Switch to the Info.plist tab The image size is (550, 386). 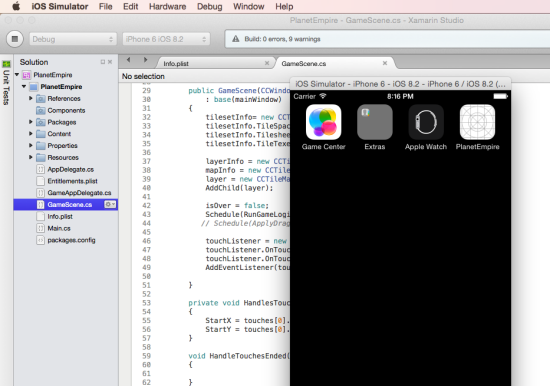pos(176,64)
